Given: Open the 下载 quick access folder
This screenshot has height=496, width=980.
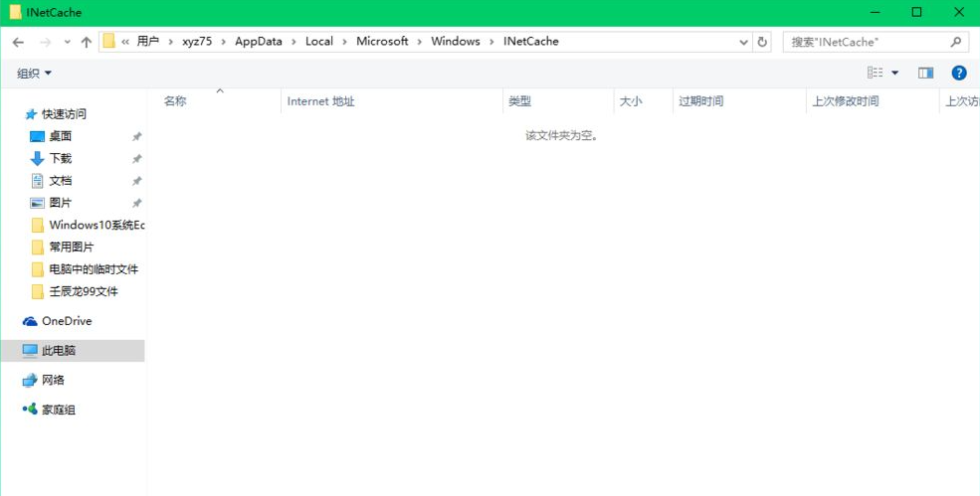Looking at the screenshot, I should [x=60, y=159].
